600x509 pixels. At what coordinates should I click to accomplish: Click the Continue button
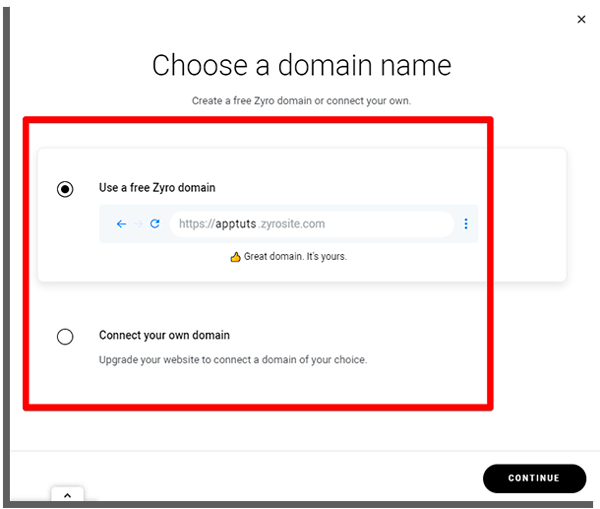(534, 478)
